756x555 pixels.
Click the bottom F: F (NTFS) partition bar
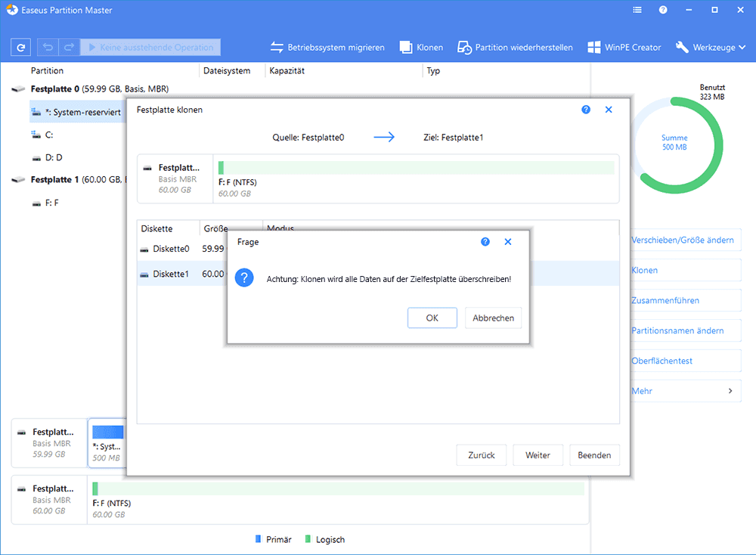pyautogui.click(x=339, y=489)
